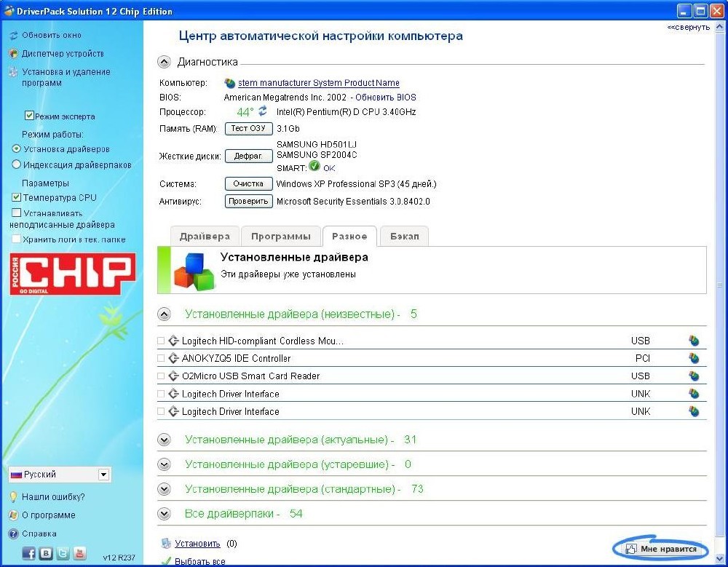Click the Очистка system cleanup button
This screenshot has height=567, width=728.
point(248,184)
